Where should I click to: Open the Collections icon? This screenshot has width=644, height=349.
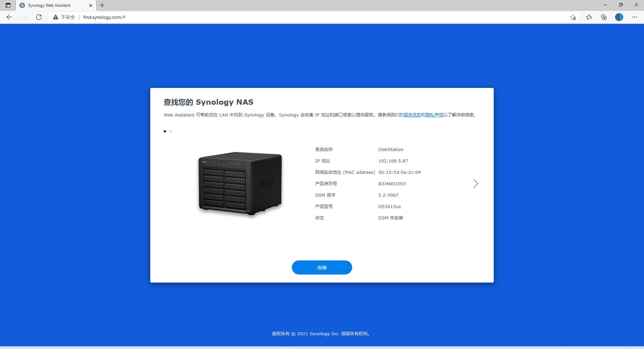pyautogui.click(x=604, y=17)
